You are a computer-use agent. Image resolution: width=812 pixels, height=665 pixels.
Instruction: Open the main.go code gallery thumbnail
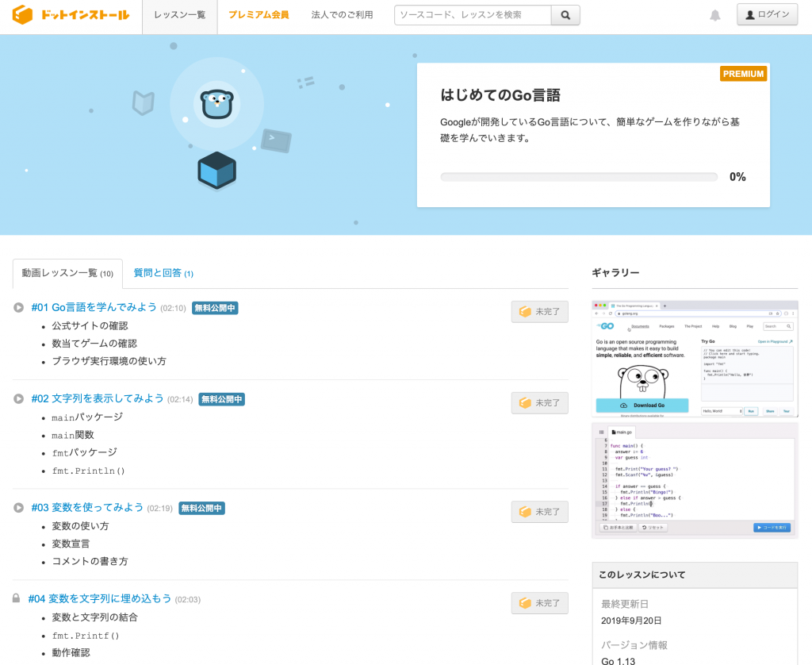click(695, 480)
